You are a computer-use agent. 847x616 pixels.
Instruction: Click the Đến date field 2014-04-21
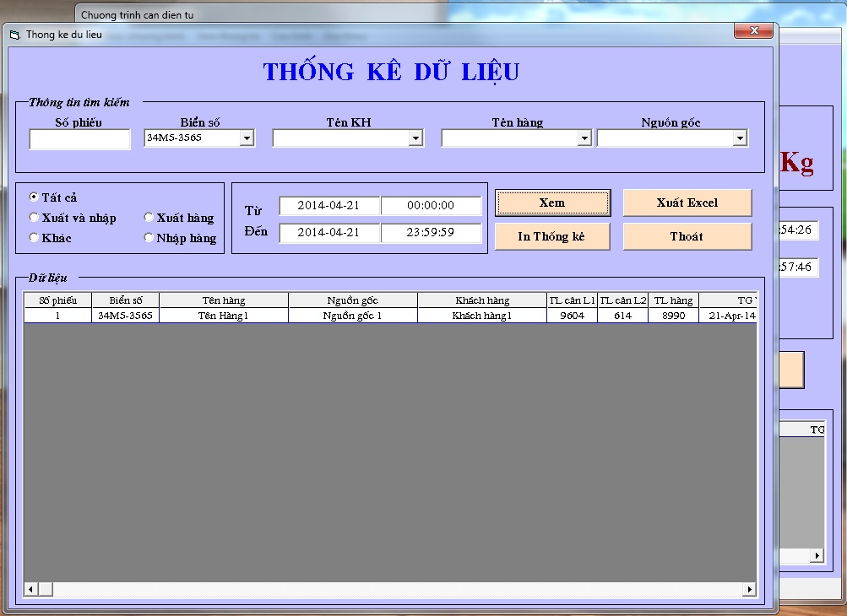click(329, 233)
